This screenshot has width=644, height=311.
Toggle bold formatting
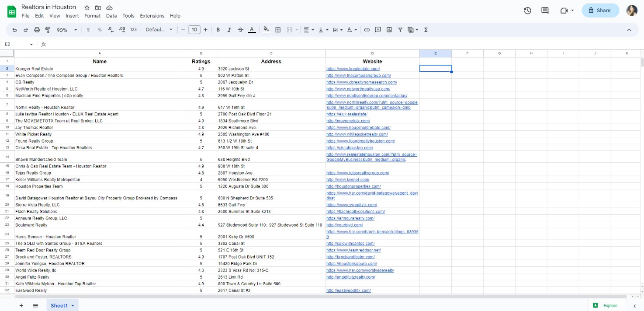(218, 30)
